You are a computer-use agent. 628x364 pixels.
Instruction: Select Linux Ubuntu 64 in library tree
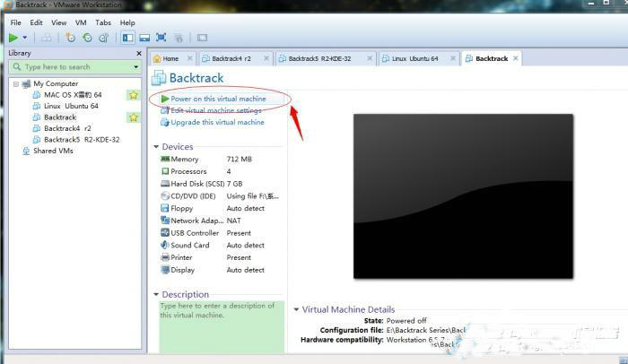tap(71, 106)
